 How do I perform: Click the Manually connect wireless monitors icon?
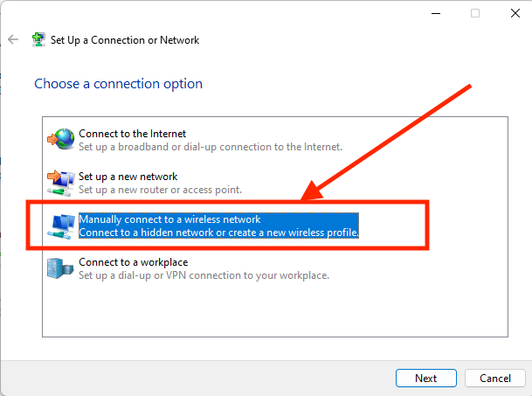click(x=61, y=226)
